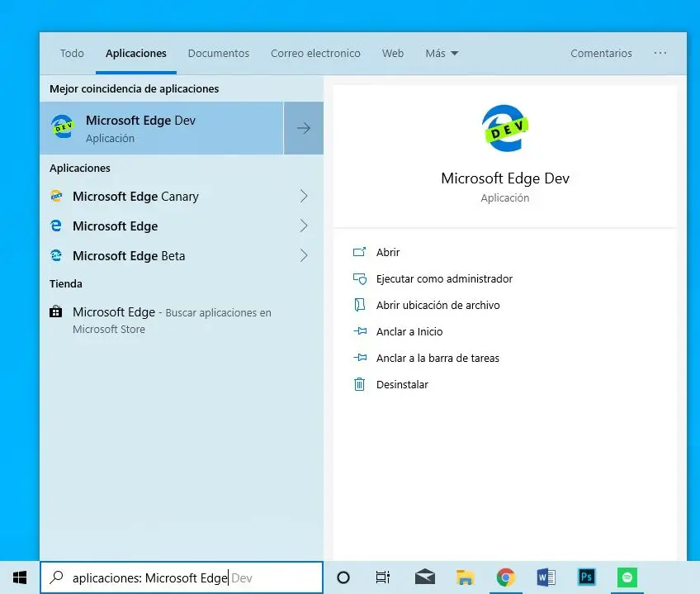Viewport: 700px width, 594px height.
Task: Select Anclar a la barra de tareas
Action: coord(437,358)
